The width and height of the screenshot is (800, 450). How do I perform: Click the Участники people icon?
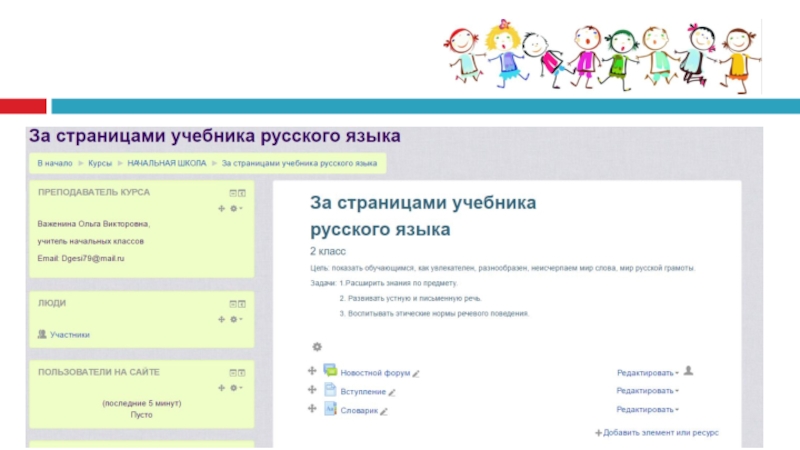tap(42, 334)
